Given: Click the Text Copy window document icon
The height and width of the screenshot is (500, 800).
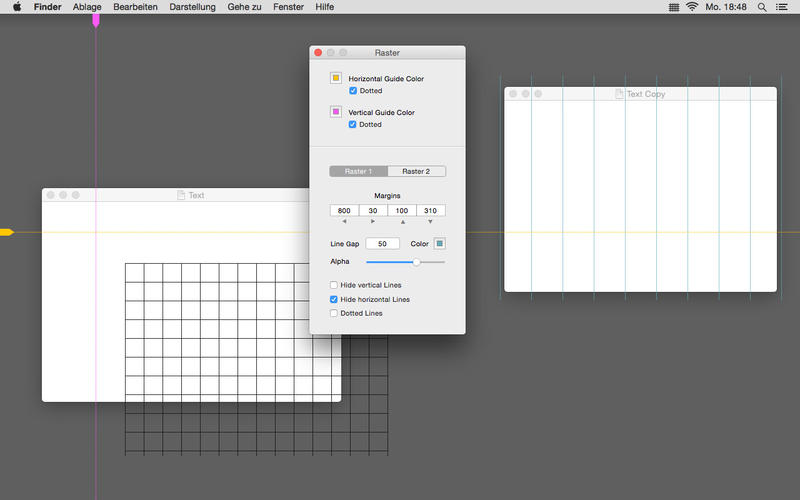Looking at the screenshot, I should tap(619, 94).
